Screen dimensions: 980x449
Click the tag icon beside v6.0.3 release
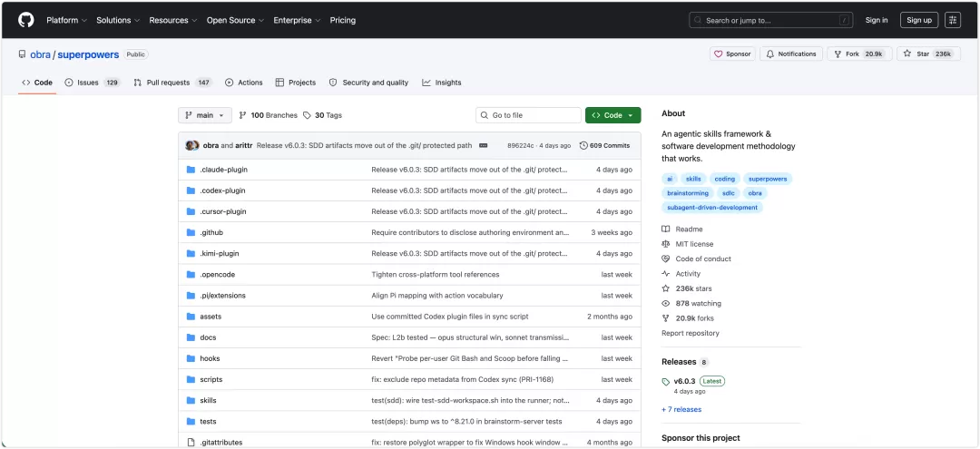[x=666, y=382]
